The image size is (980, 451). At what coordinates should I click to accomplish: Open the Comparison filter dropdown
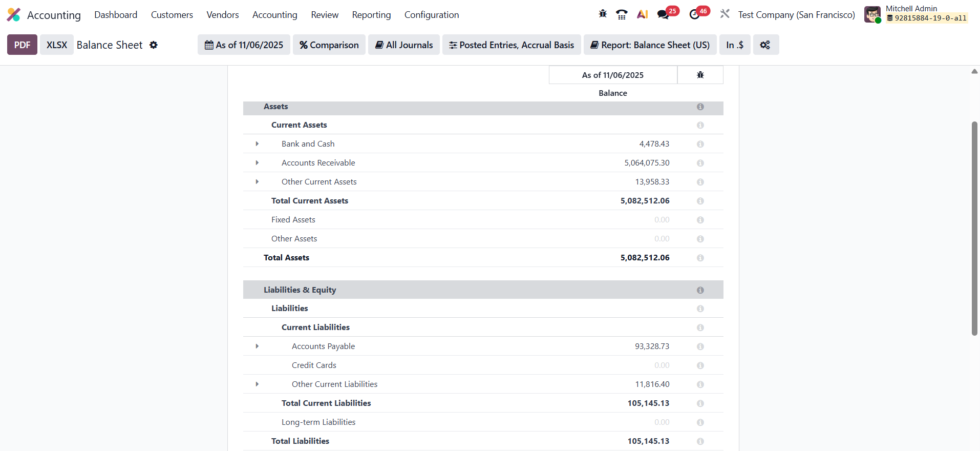click(x=329, y=45)
